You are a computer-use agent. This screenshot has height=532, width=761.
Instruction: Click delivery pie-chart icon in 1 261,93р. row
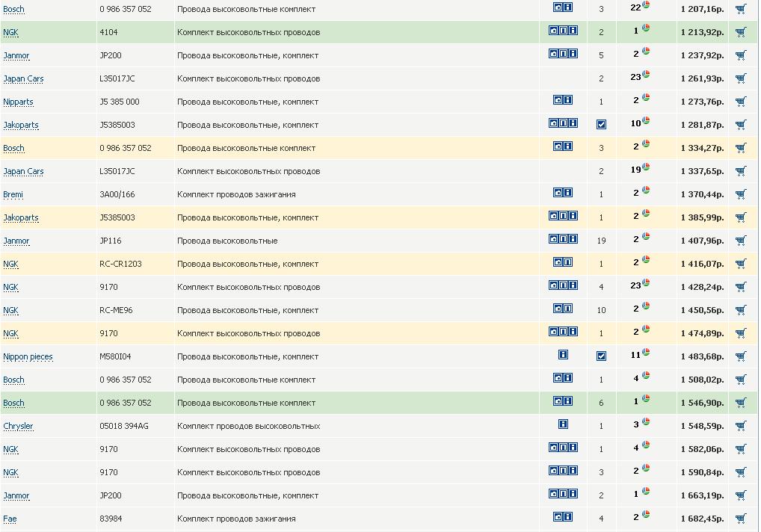(646, 74)
